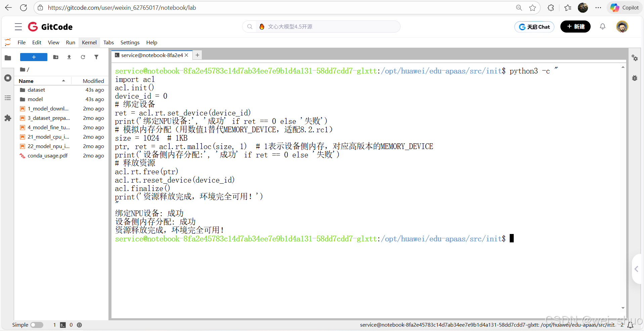Open GitCode user avatar menu
This screenshot has width=644, height=331.
pyautogui.click(x=622, y=27)
